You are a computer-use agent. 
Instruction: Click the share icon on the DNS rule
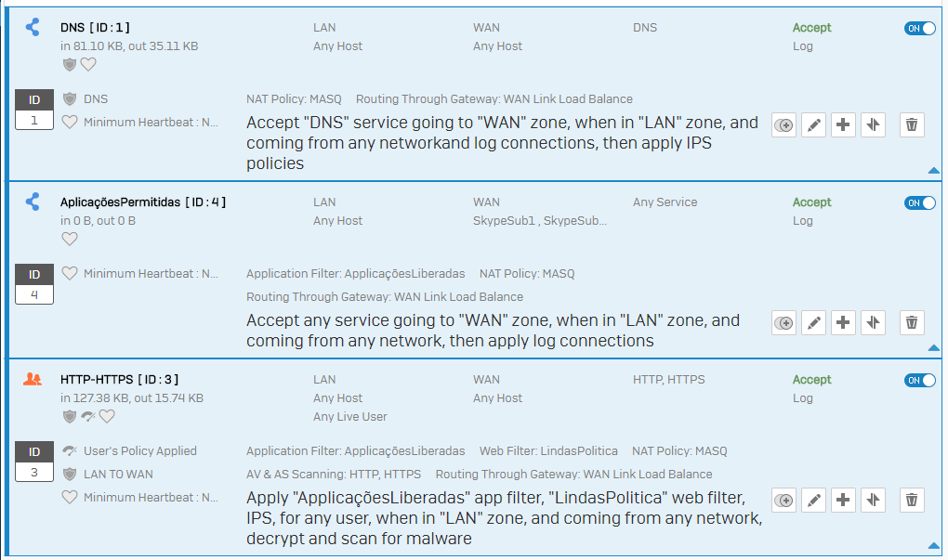coord(32,27)
